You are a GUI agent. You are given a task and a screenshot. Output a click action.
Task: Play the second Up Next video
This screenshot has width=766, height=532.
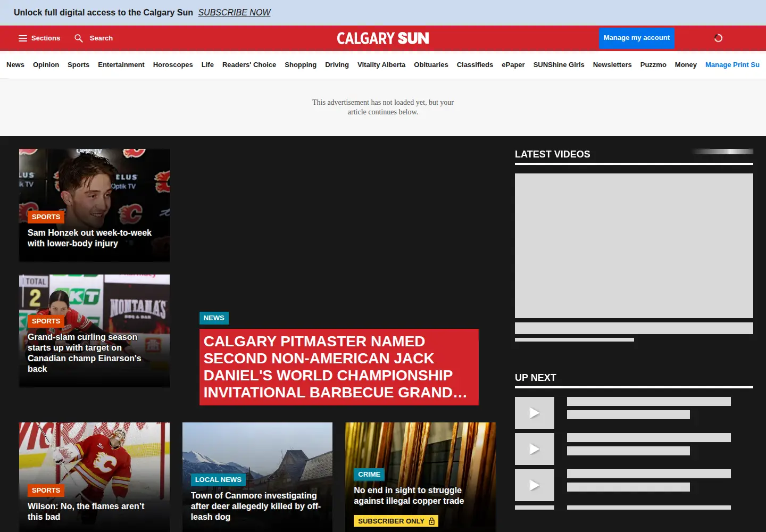[535, 449]
